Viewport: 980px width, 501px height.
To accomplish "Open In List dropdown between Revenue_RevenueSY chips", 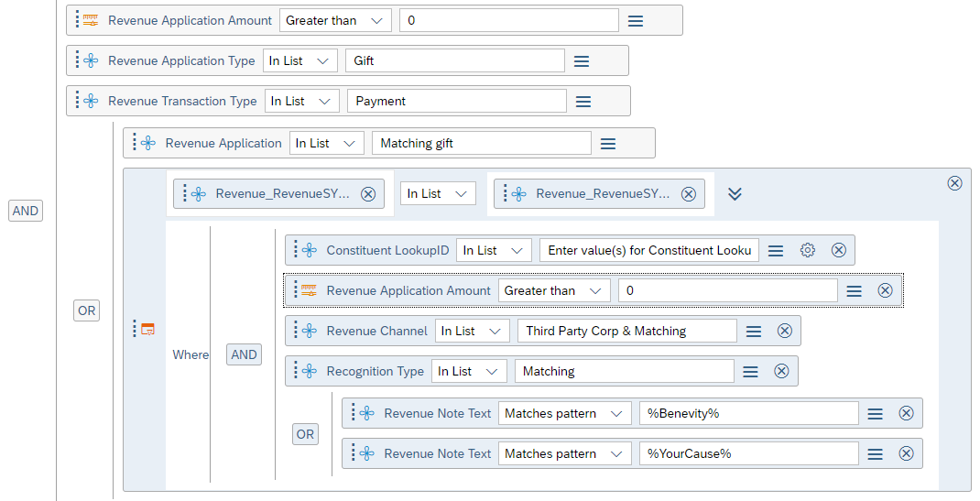I will coord(438,193).
